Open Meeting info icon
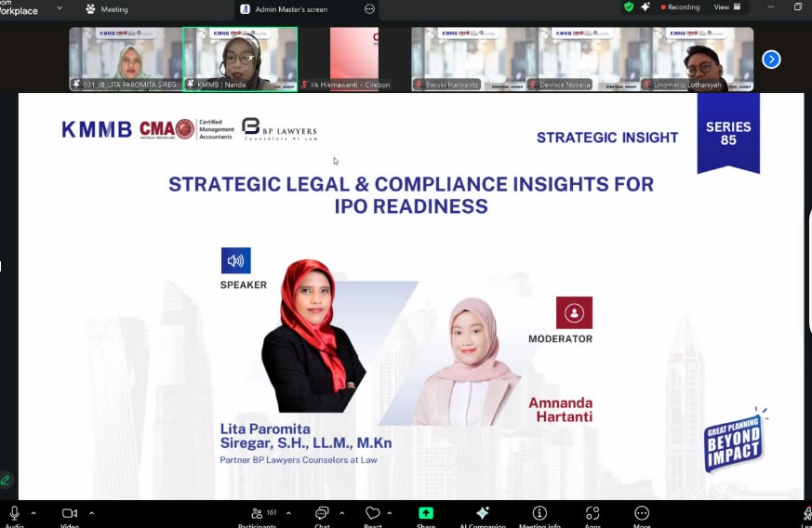Viewport: 812px width, 528px height. [539, 513]
